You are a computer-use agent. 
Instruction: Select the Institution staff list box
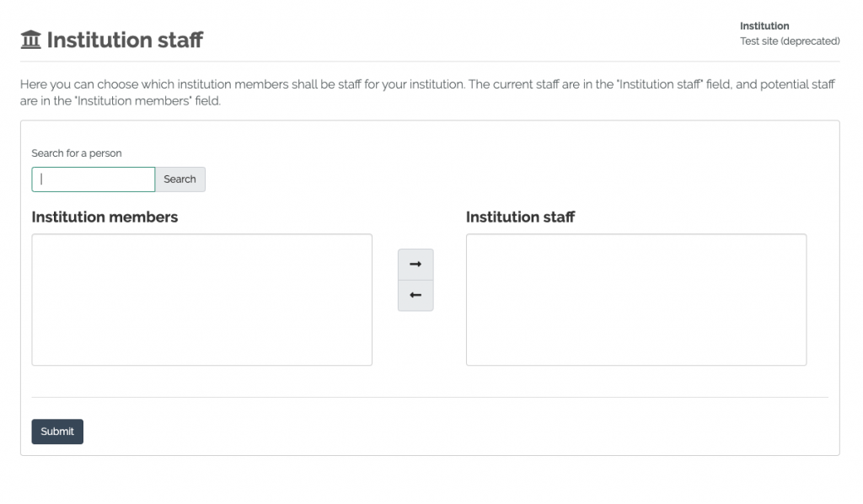(636, 300)
